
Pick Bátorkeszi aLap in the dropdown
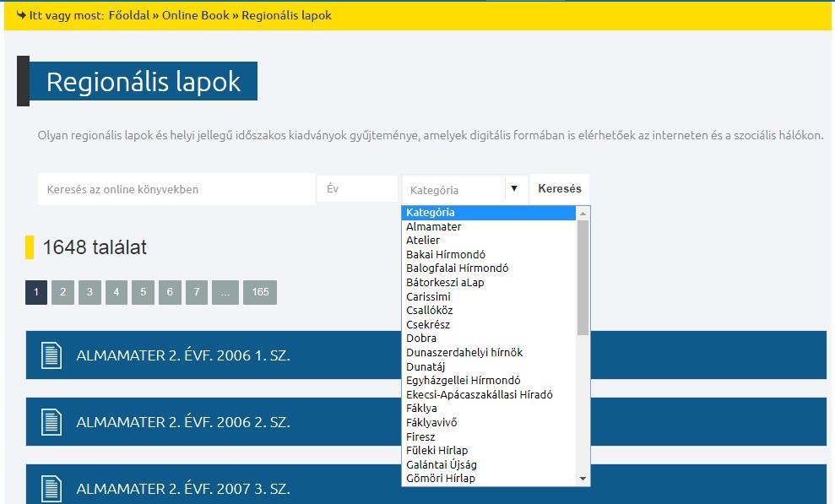(489, 283)
